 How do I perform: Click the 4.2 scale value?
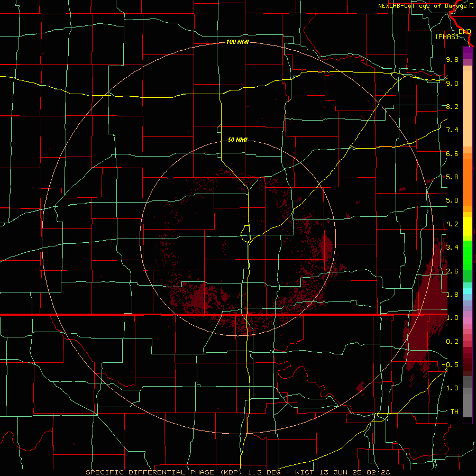452,224
